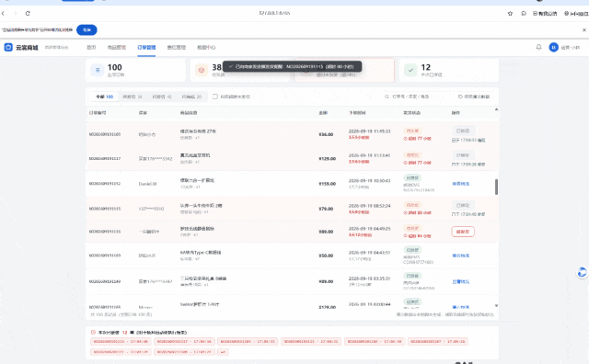This screenshot has height=364, width=589.
Task: Click the timestamp 2026-09-19 11:45:33
Action: tap(369, 131)
